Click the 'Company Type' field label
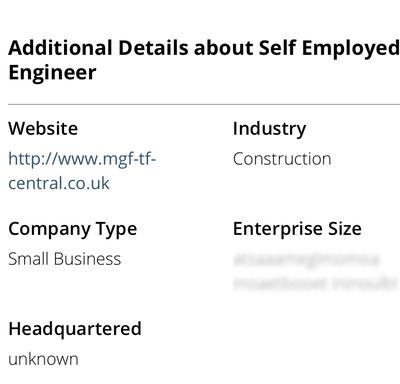Viewport: 400px width, 384px height. [x=73, y=229]
